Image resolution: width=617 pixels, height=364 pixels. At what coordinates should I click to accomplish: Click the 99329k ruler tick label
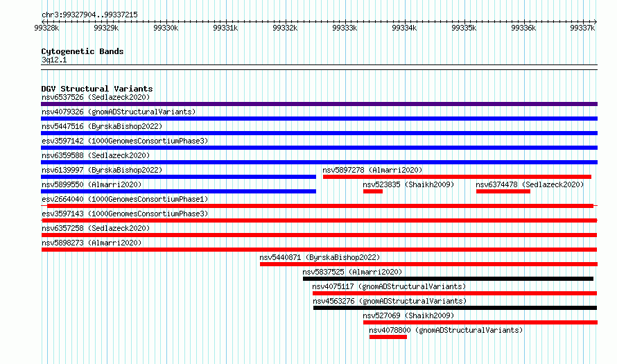point(106,28)
